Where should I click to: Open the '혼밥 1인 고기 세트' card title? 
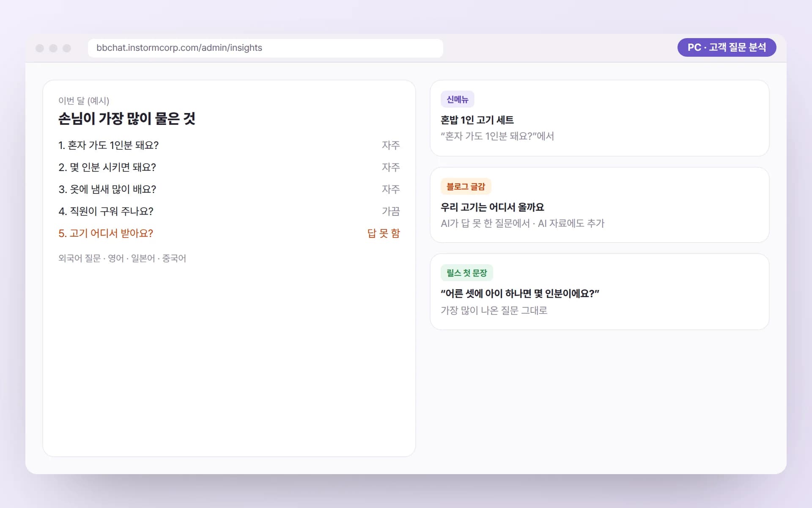477,120
